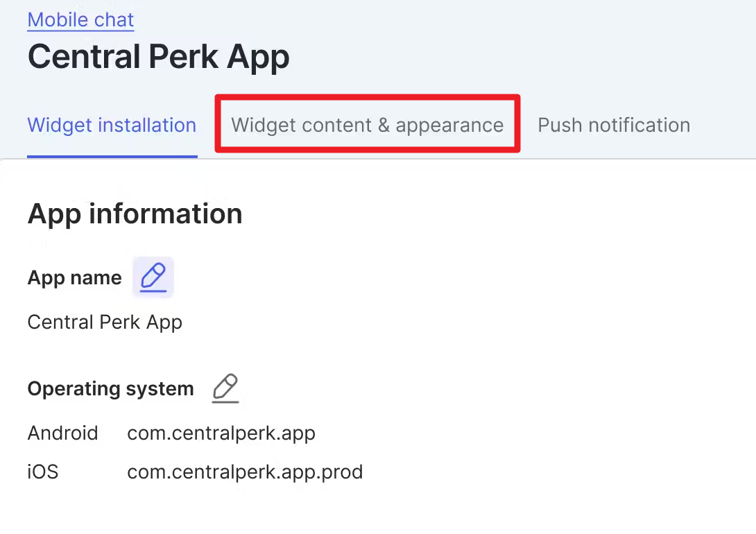
Task: Go to Push notification tab
Action: pyautogui.click(x=614, y=126)
